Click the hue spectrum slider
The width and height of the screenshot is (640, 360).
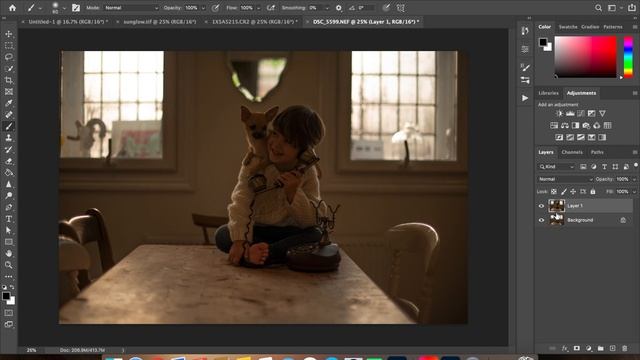[x=628, y=57]
